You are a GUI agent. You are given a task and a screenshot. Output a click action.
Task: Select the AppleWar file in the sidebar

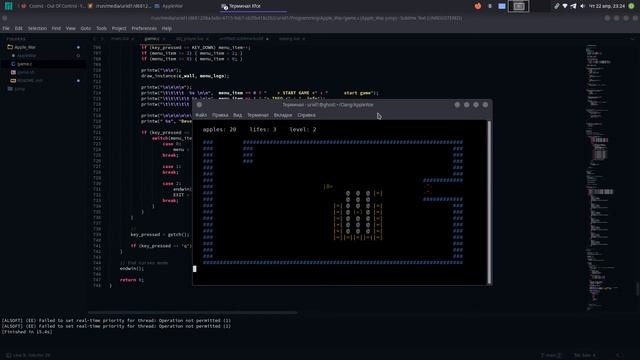click(x=27, y=56)
